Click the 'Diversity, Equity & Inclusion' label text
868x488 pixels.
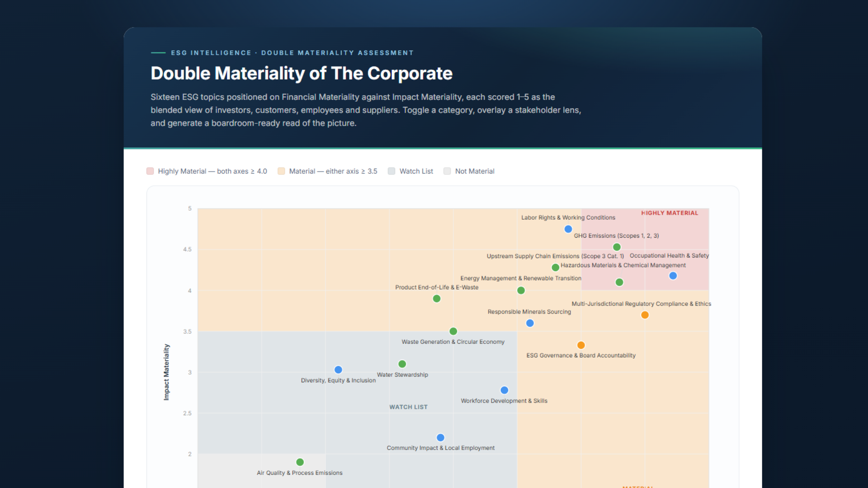pyautogui.click(x=338, y=380)
